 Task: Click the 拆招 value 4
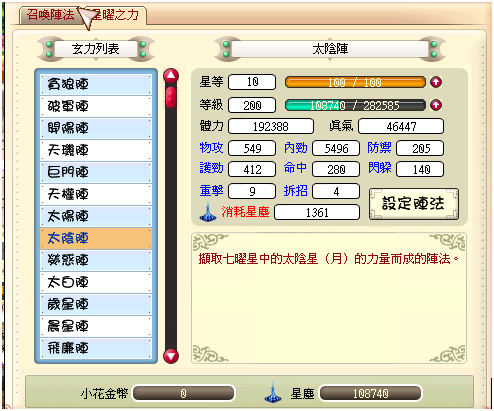pyautogui.click(x=336, y=191)
